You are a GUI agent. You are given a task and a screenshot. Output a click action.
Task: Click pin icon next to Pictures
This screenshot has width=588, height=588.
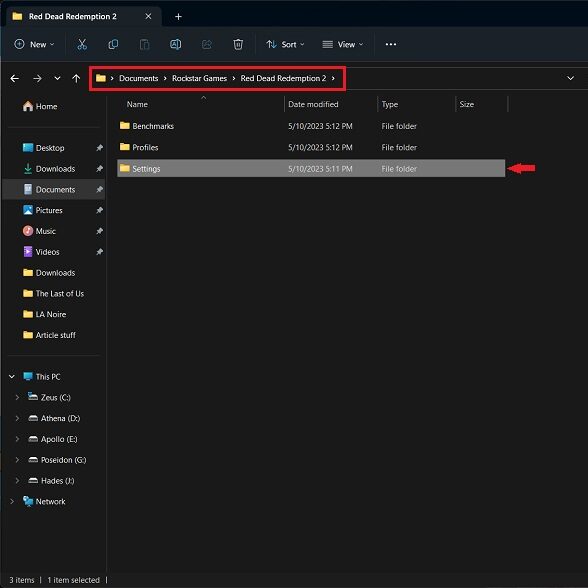click(99, 210)
